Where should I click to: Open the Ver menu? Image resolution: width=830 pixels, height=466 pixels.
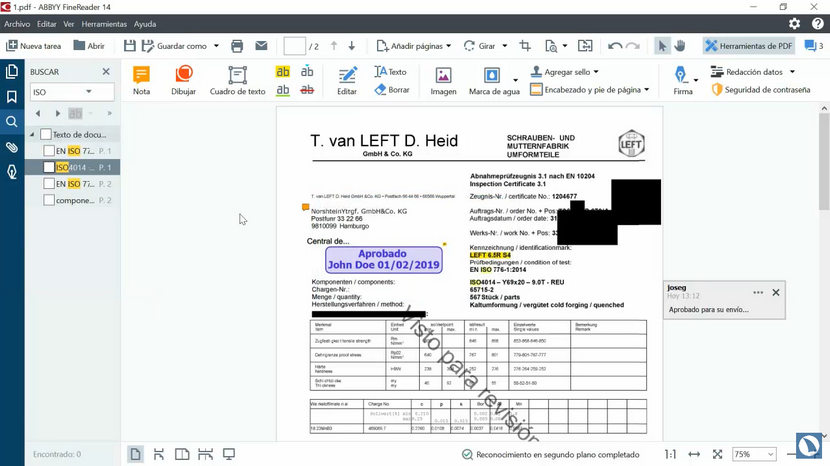point(69,24)
